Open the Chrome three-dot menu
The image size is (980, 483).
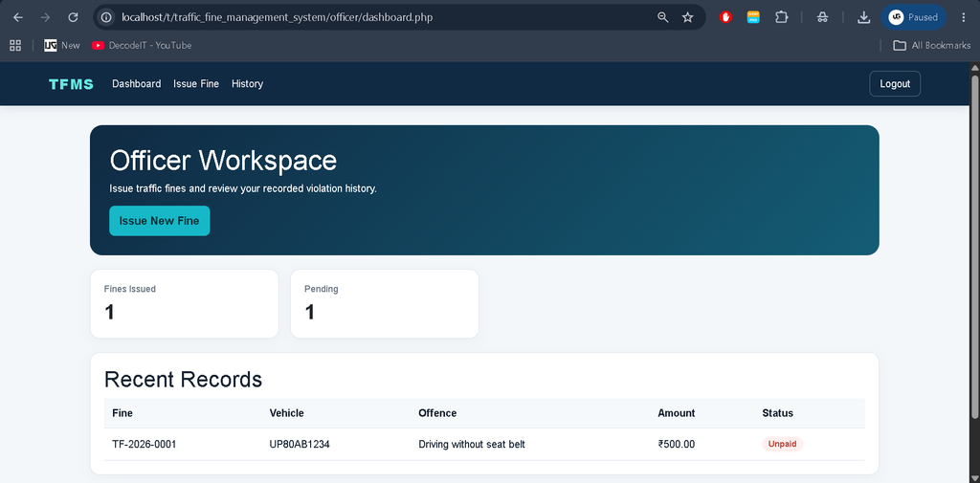(963, 17)
